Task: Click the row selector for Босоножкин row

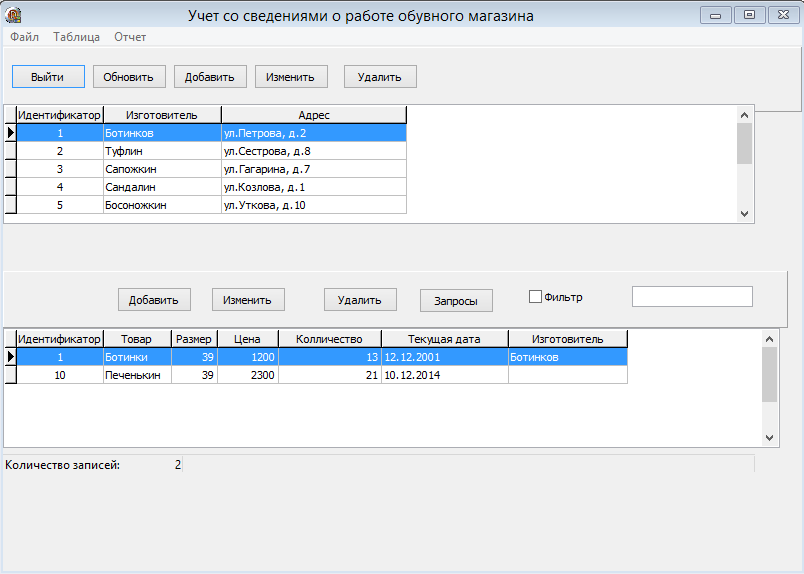Action: click(10, 205)
